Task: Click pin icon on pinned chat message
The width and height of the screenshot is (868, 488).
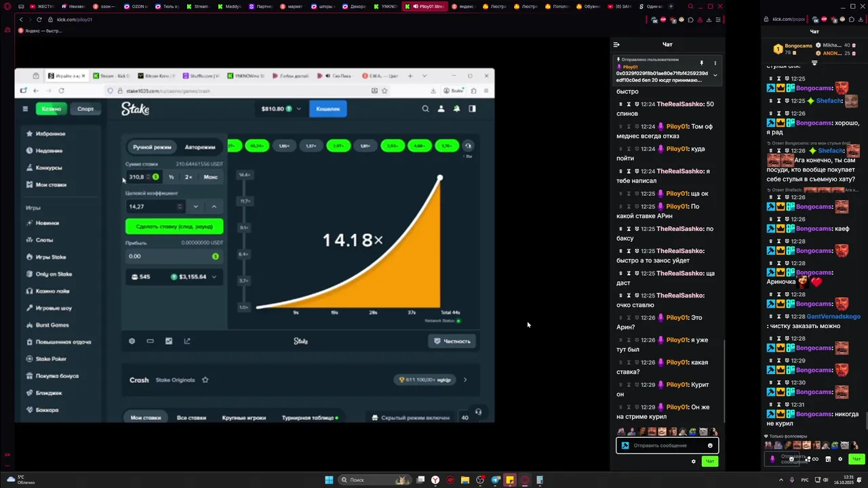Action: click(702, 63)
